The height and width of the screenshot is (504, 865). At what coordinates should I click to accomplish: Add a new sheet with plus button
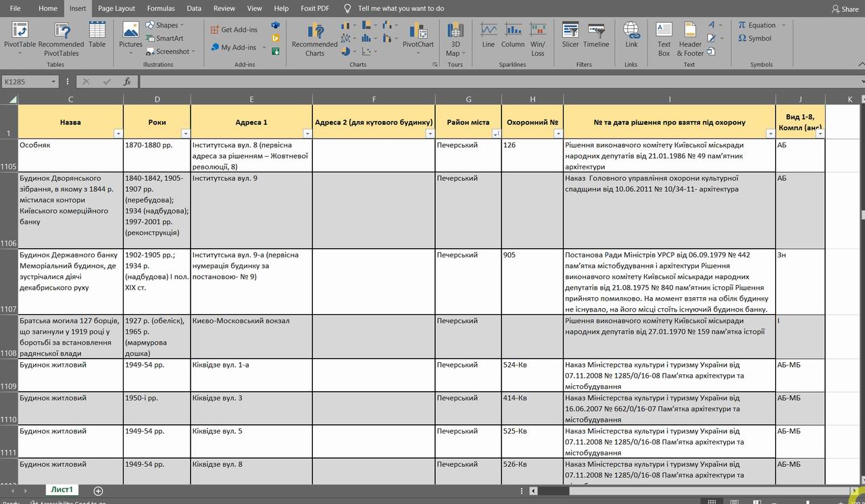coord(98,490)
